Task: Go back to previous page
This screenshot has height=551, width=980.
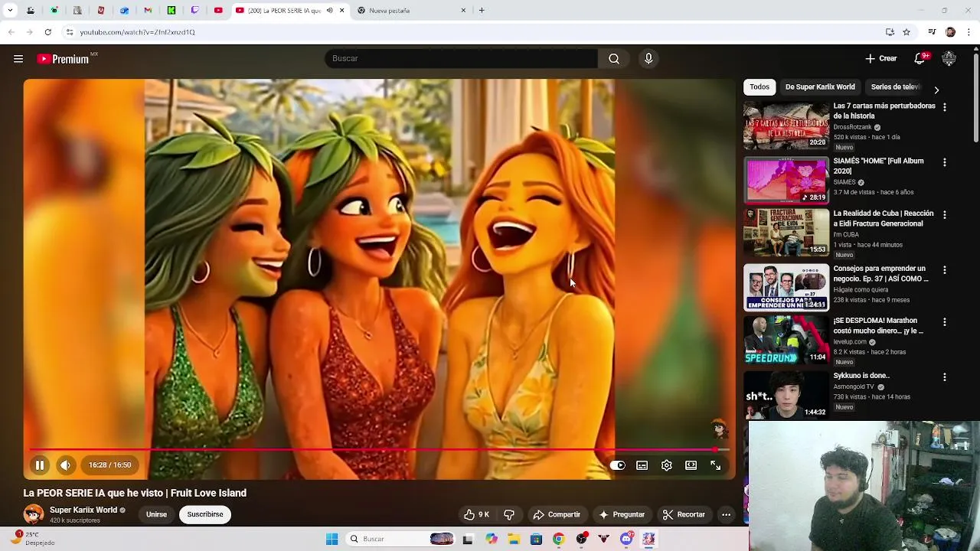Action: tap(11, 32)
